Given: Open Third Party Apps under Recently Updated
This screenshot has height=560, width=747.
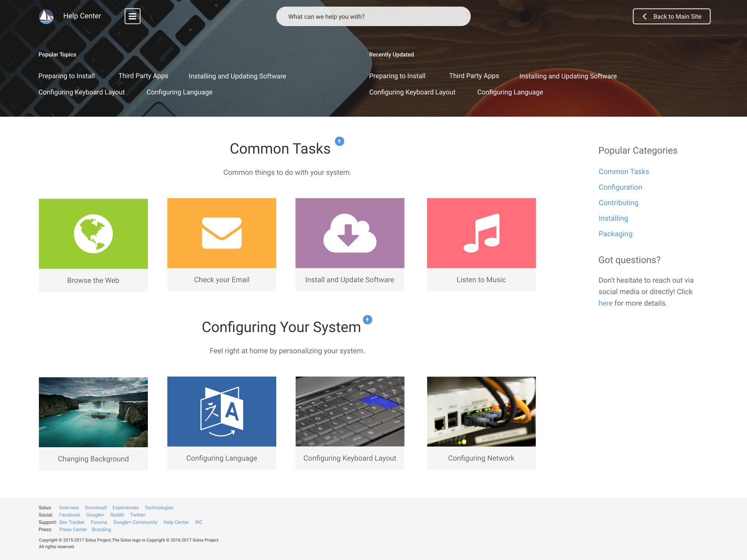Looking at the screenshot, I should pyautogui.click(x=474, y=76).
